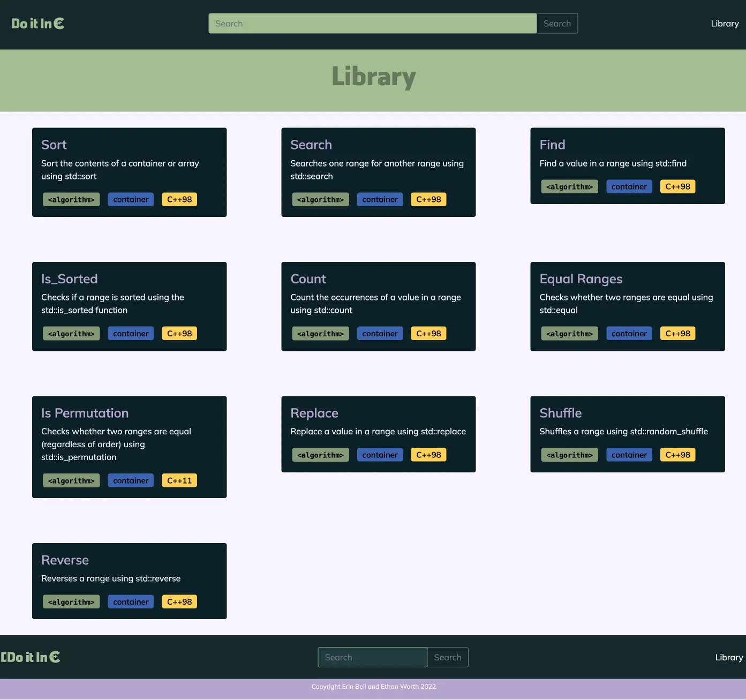Click the <algorithm> tag on Find card

click(569, 186)
